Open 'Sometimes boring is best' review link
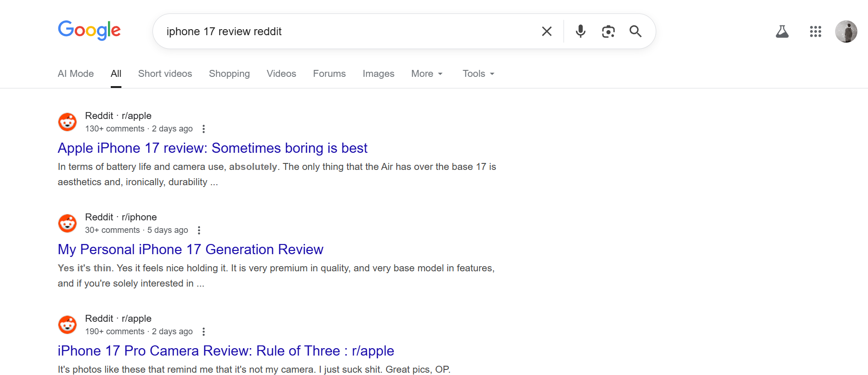Screen dimensions: 868x375 coord(212,148)
